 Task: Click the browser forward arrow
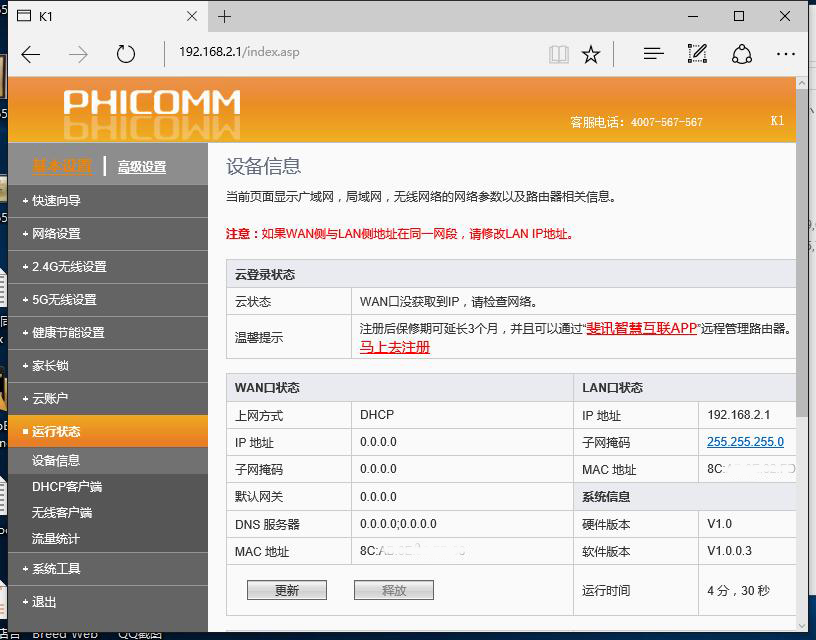pos(79,54)
